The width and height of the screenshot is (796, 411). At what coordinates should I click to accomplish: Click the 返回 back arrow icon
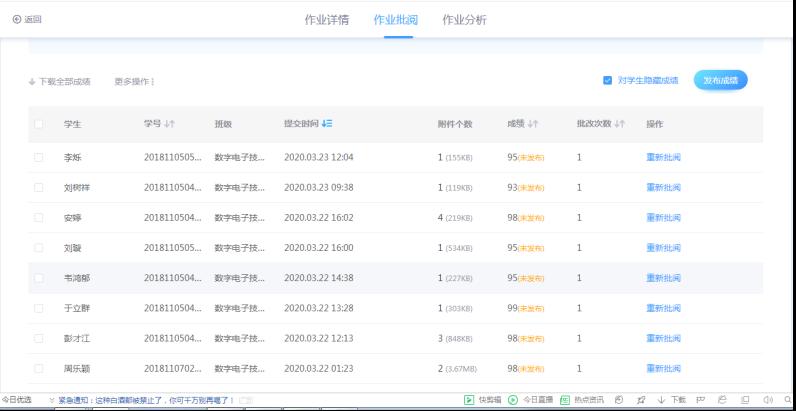pos(16,20)
